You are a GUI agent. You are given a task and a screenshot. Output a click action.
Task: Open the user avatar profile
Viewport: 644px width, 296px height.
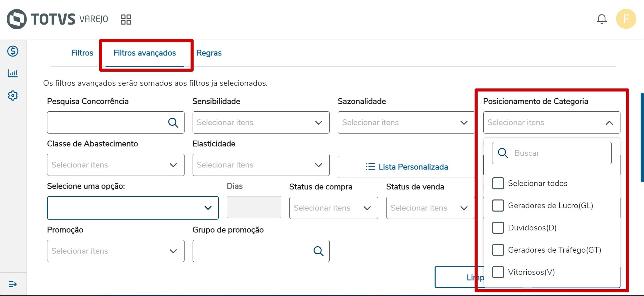coord(626,19)
